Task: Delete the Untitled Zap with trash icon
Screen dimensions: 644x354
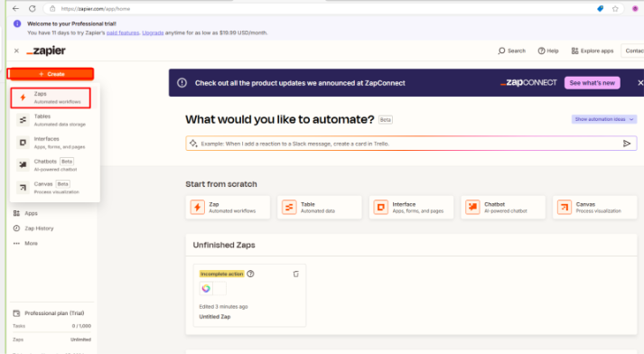Action: [x=295, y=274]
